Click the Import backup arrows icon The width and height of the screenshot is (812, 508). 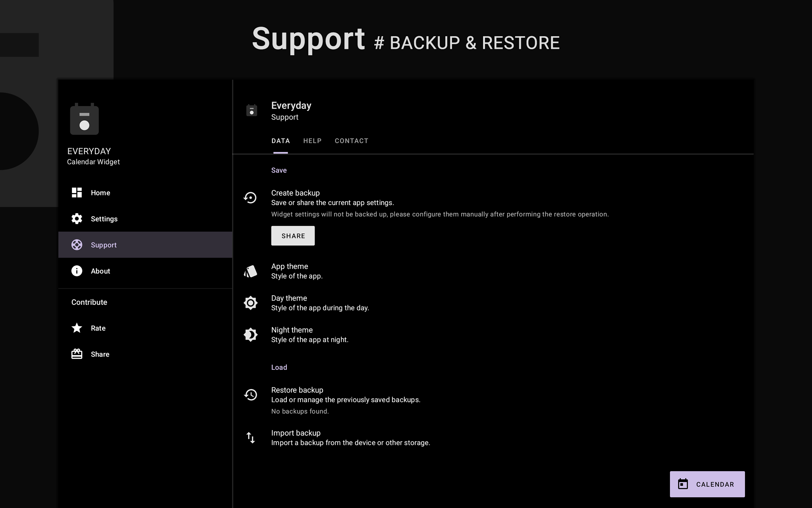tap(251, 438)
